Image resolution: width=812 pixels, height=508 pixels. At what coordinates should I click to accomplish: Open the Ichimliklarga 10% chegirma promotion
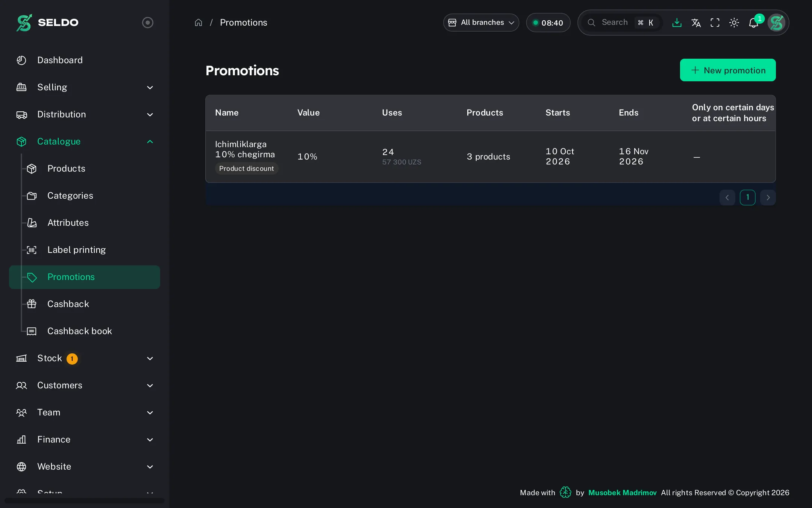pos(245,149)
